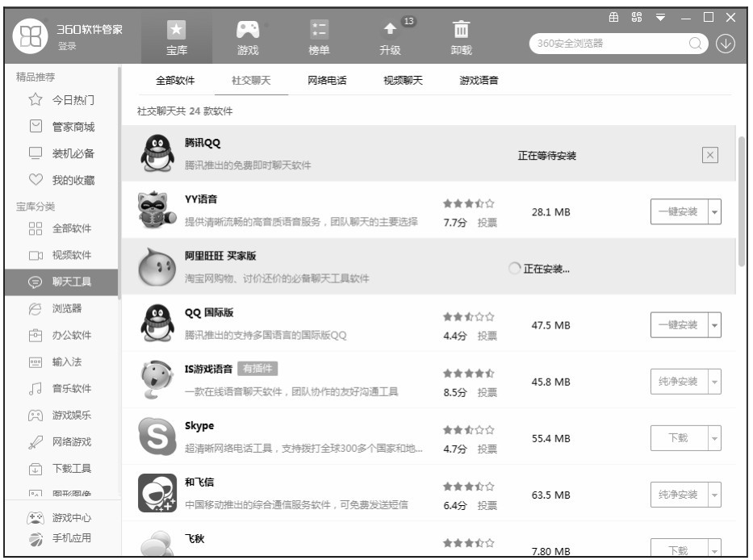The height and width of the screenshot is (560, 753).
Task: Click 一键安装 for YY语音
Action: pos(679,211)
